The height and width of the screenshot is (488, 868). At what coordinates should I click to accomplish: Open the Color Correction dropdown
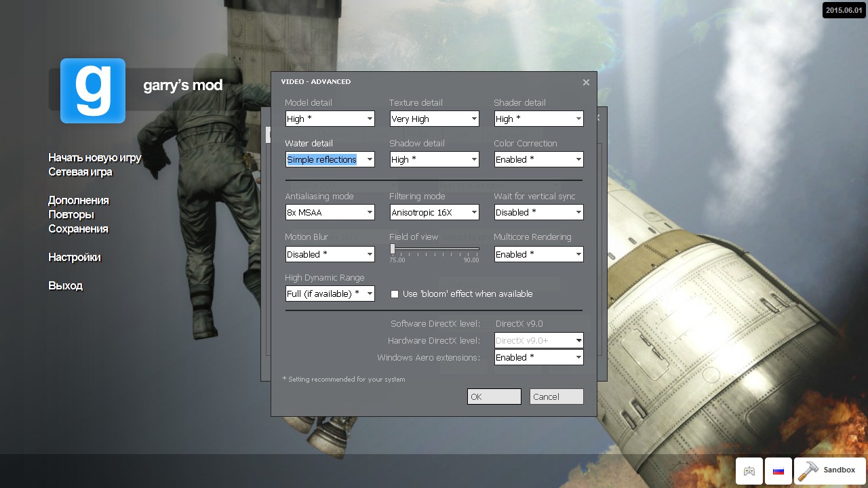pyautogui.click(x=538, y=159)
